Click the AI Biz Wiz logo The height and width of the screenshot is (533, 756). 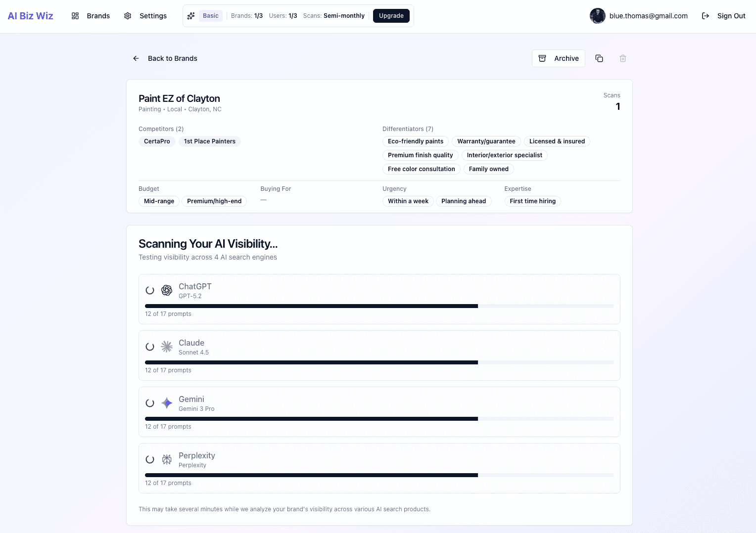pyautogui.click(x=30, y=15)
